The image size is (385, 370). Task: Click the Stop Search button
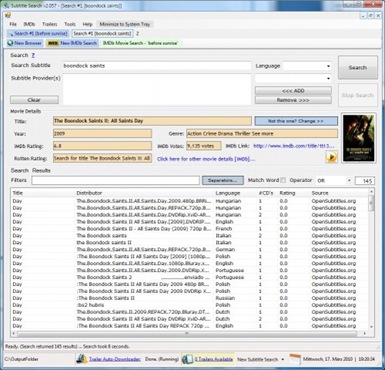[x=358, y=95]
